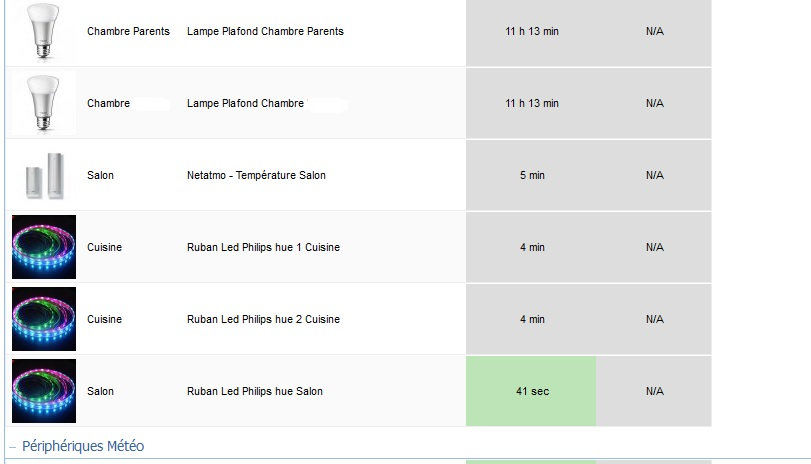Collapse the Périphériques Météo section
Viewport: 811px width, 464px height.
pyautogui.click(x=13, y=446)
